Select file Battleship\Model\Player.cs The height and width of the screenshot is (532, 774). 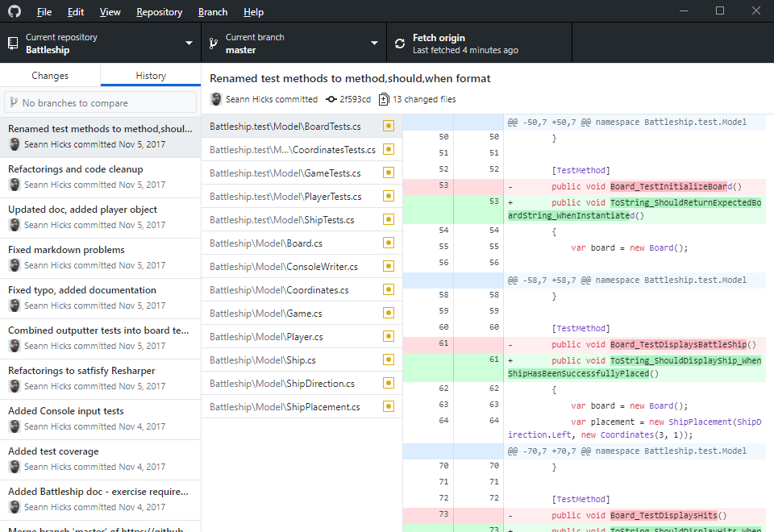[302, 337]
